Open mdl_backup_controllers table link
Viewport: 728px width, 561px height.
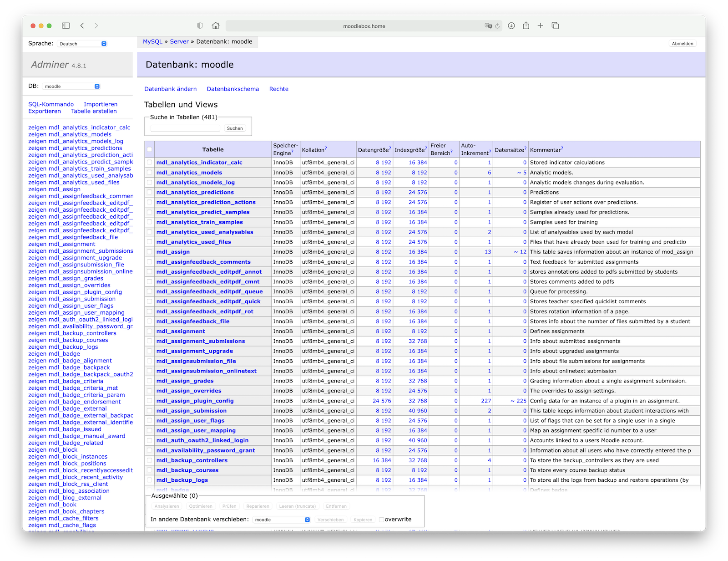pyautogui.click(x=192, y=460)
